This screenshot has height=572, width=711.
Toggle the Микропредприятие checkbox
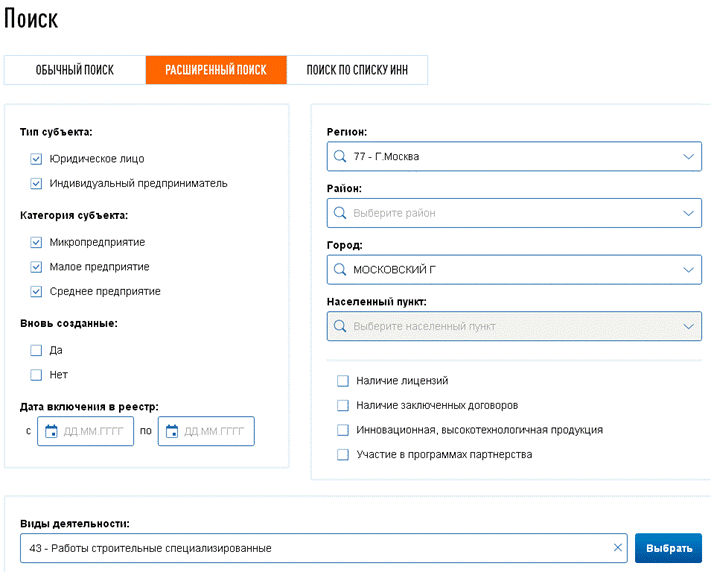tap(36, 243)
